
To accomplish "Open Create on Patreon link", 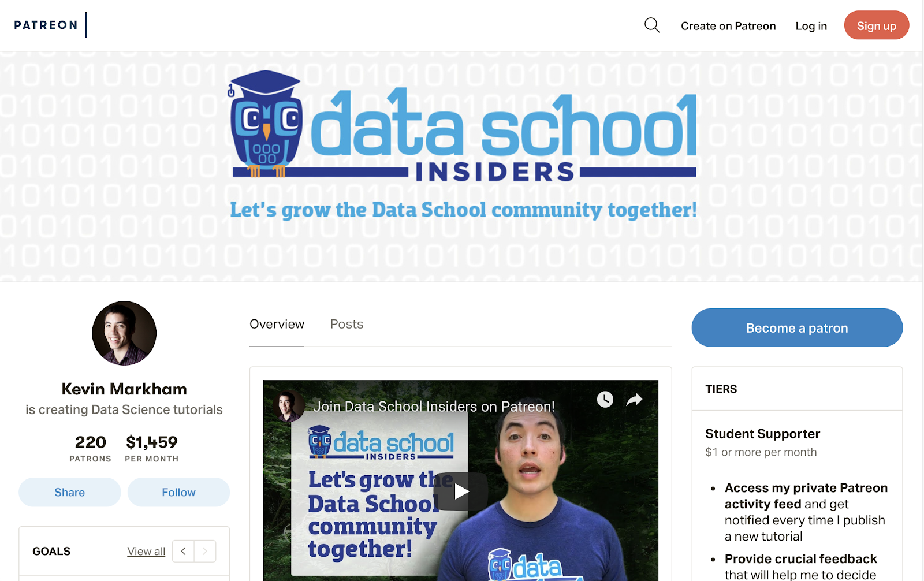I will coord(728,26).
